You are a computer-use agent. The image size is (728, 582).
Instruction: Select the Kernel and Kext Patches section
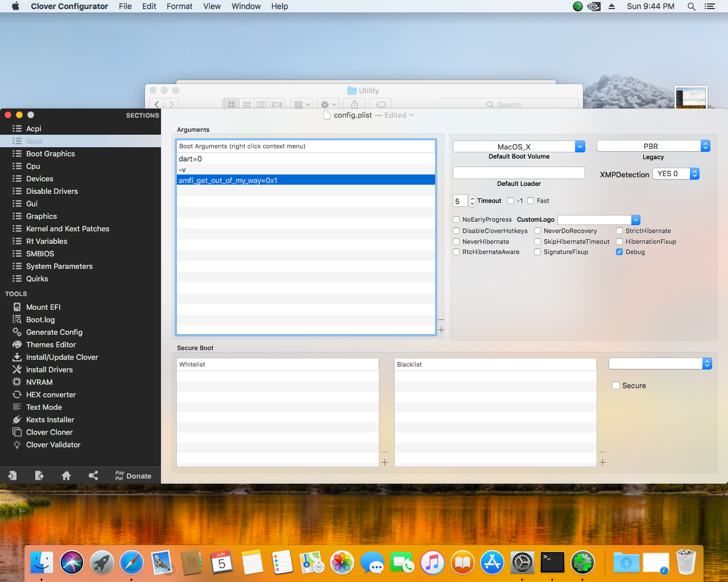(67, 228)
